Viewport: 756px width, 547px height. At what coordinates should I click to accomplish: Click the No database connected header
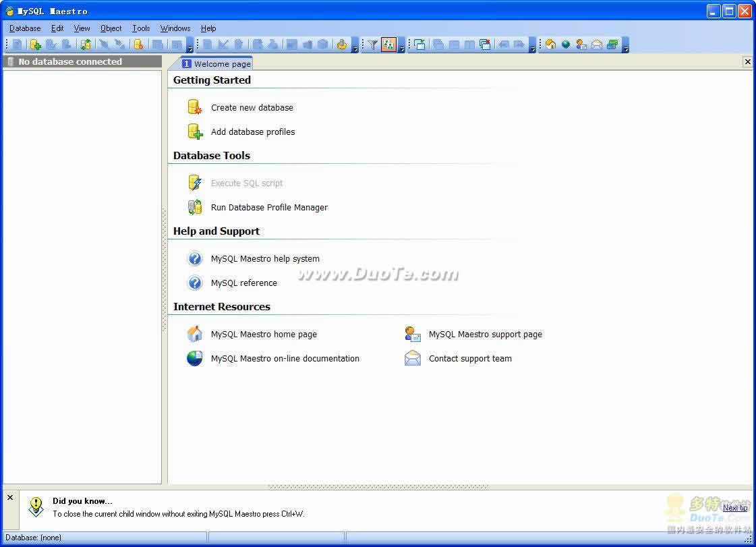[x=82, y=62]
